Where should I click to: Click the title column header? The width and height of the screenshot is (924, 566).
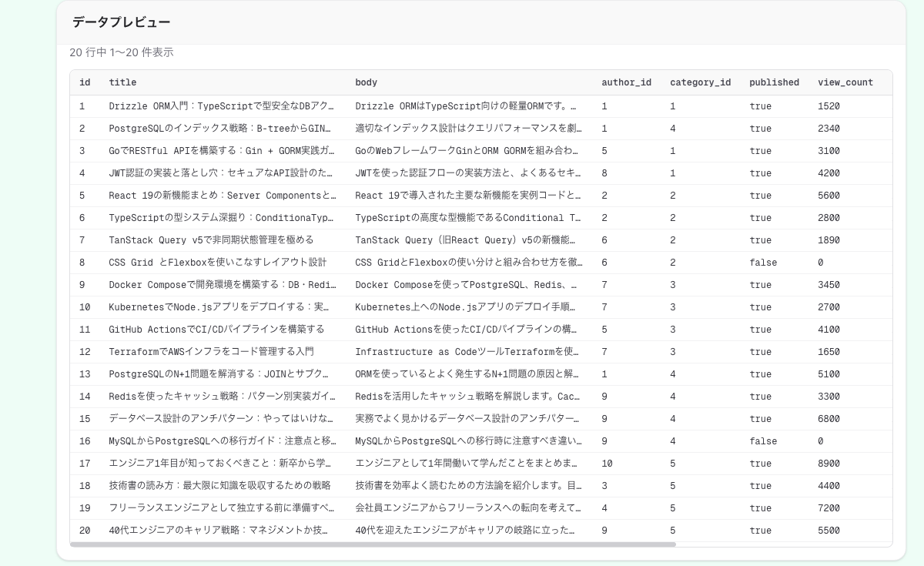[123, 82]
